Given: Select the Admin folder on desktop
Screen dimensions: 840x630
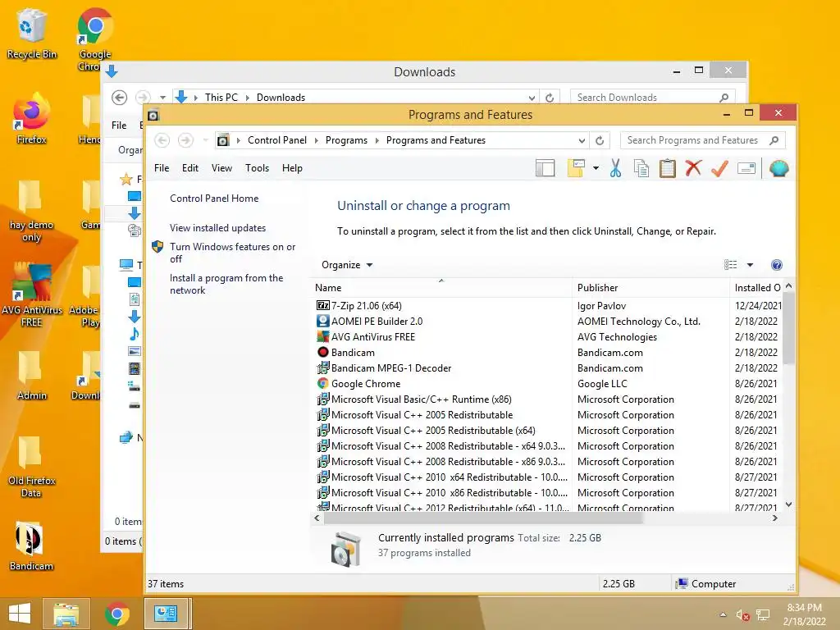Looking at the screenshot, I should [x=31, y=375].
